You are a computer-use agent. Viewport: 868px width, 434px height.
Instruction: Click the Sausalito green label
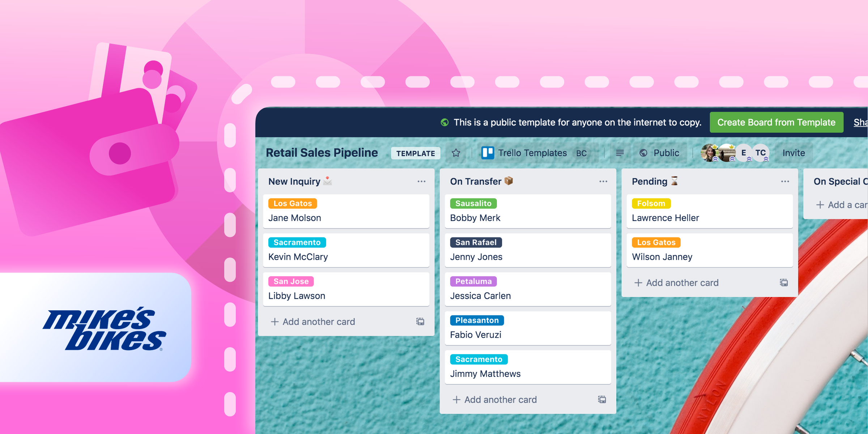coord(473,204)
